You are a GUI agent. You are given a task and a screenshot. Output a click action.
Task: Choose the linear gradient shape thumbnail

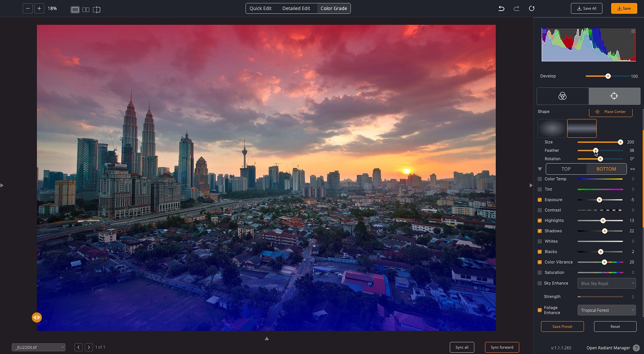(x=582, y=128)
